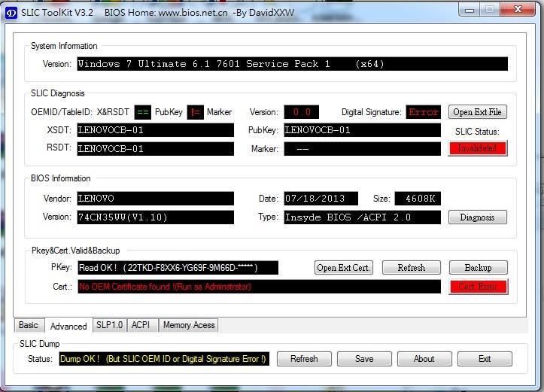Screen dimensions: 544x392
Task: Select the BIOS version 74CN35WW field
Action: point(155,217)
